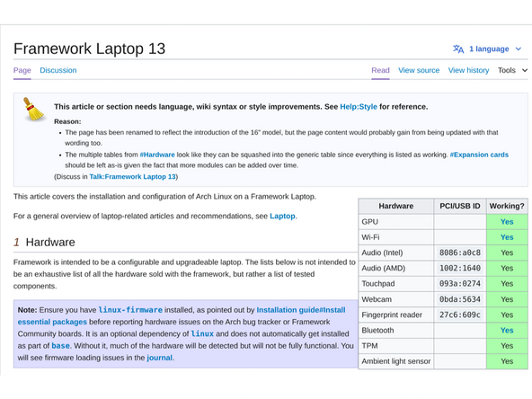Select the Read tab

(x=380, y=70)
